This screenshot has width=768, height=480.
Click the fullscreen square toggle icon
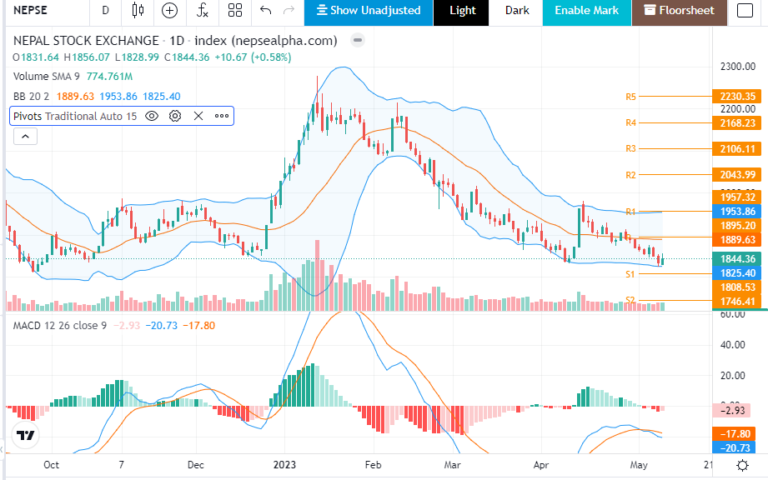(x=743, y=11)
